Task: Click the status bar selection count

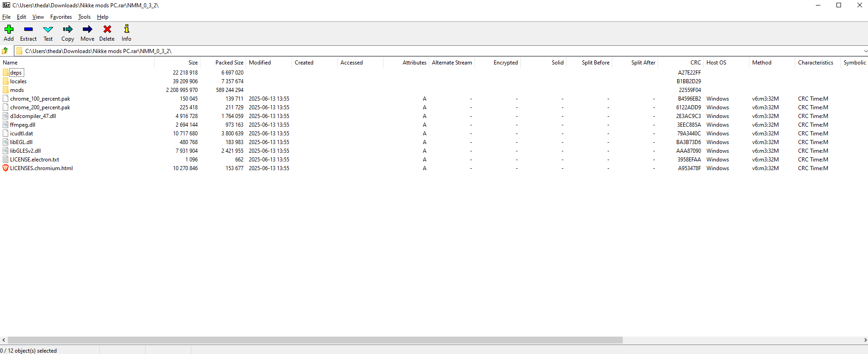Action: [x=28, y=351]
